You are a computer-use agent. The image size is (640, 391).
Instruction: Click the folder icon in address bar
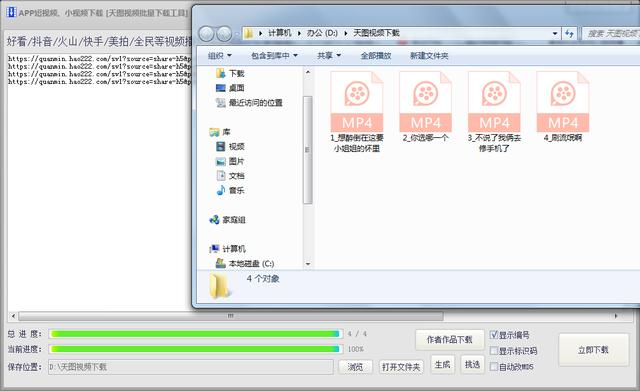pos(248,33)
